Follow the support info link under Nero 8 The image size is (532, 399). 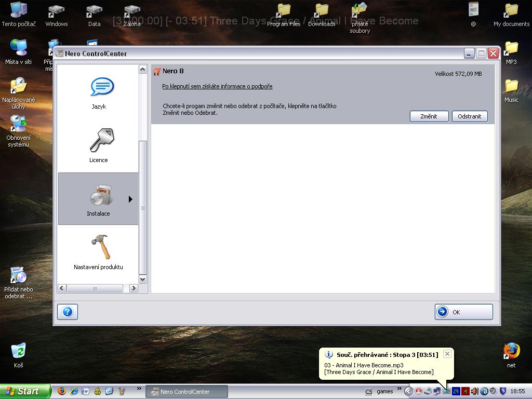[x=217, y=86]
